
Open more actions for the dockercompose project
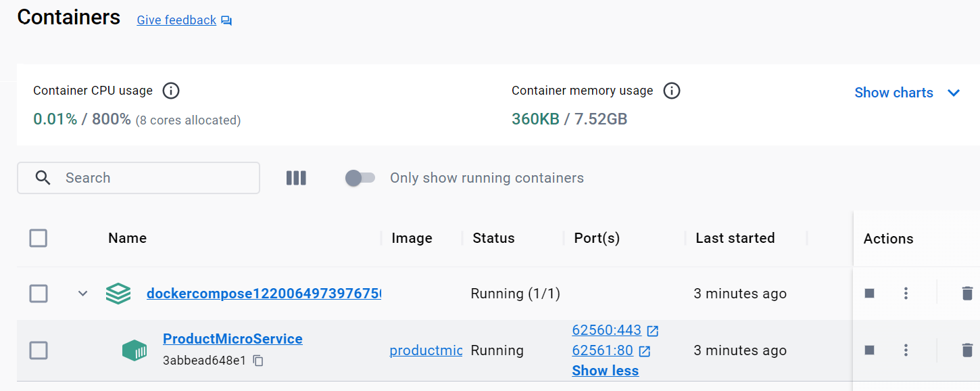point(906,293)
